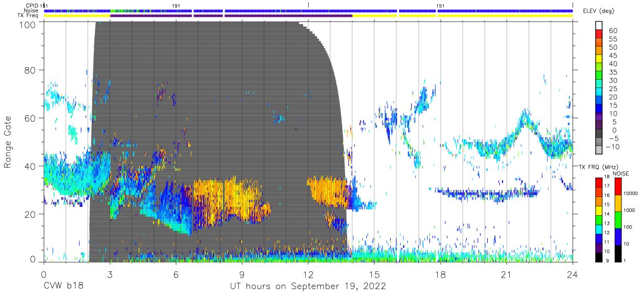
Task: Click the CPID value '151' near 18 UT
Action: click(441, 5)
